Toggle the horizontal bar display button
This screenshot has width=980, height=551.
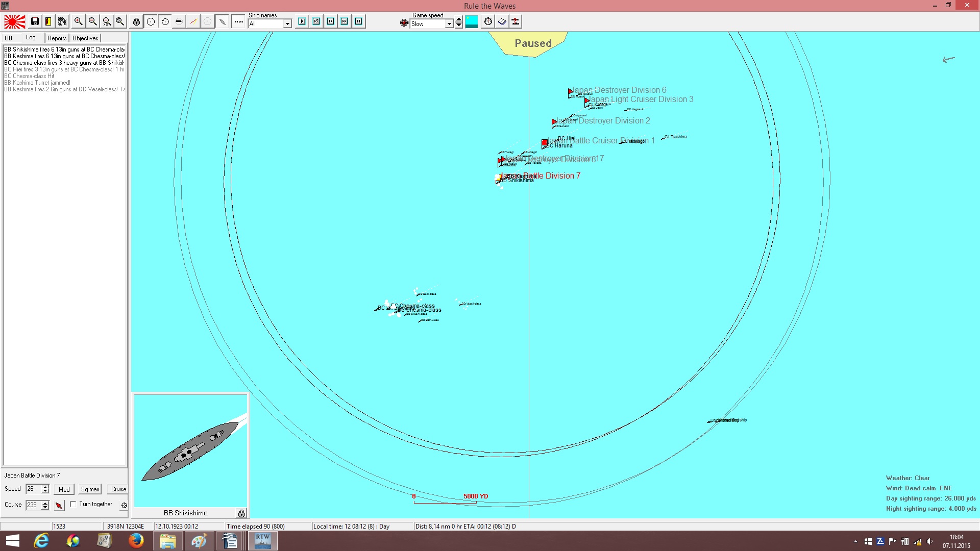click(x=179, y=21)
